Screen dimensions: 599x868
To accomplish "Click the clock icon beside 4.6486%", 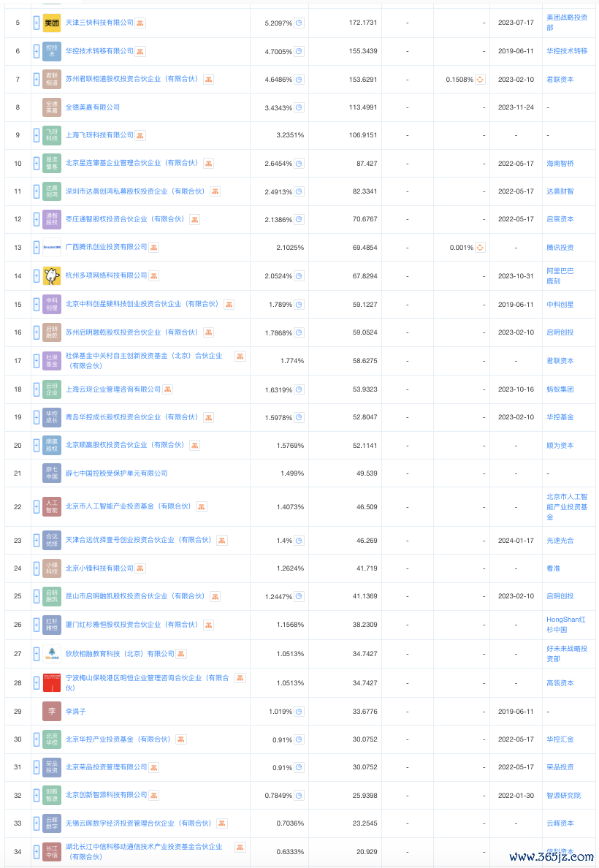I will point(299,80).
